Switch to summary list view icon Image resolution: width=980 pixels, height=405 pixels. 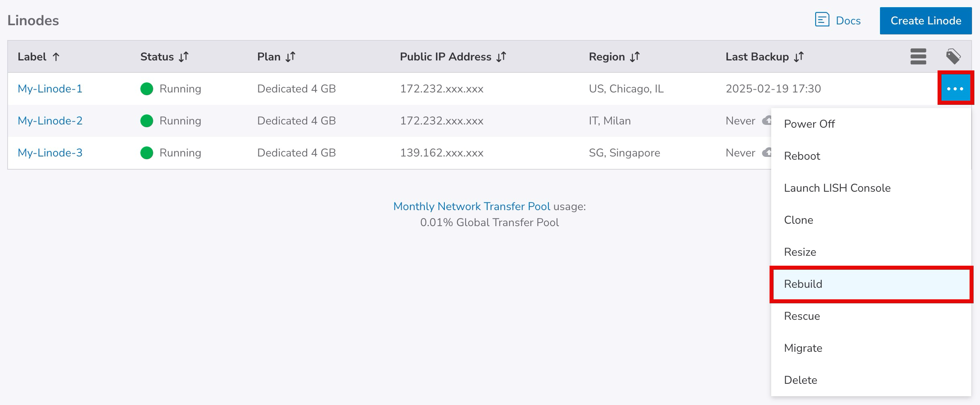(918, 56)
